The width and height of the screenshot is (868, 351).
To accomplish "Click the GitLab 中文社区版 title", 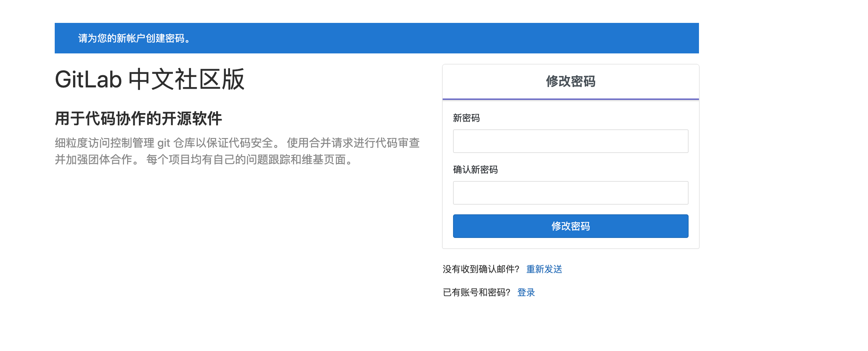I will click(150, 80).
